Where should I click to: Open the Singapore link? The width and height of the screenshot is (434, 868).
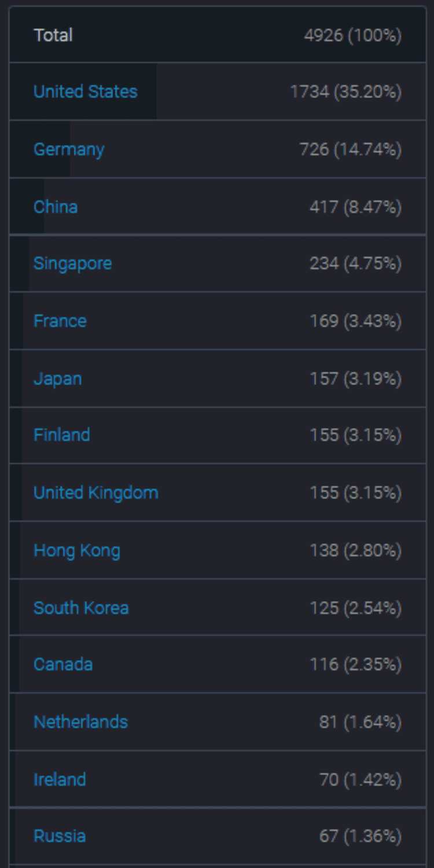72,263
